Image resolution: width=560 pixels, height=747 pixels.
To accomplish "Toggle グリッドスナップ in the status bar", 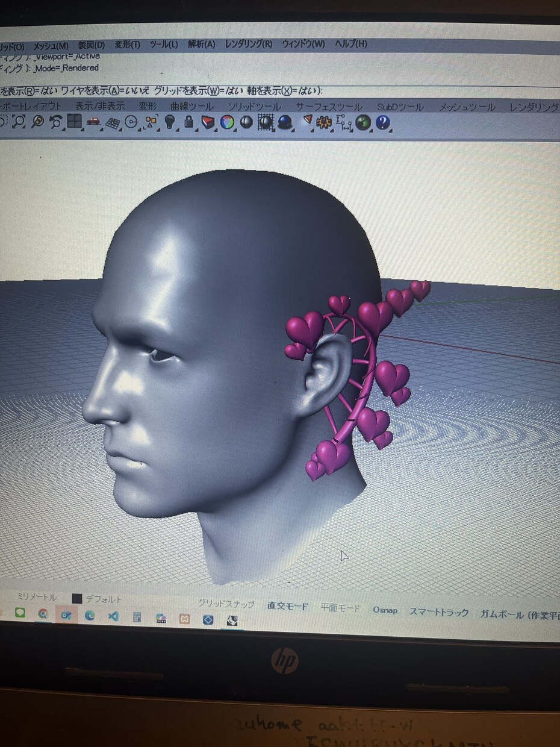I will (226, 604).
